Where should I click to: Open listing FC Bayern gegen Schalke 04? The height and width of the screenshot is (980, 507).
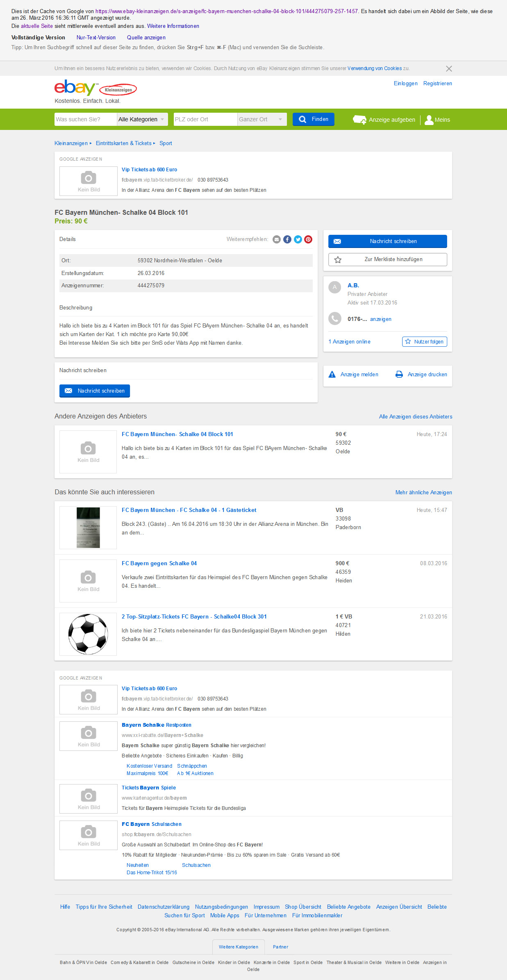159,563
